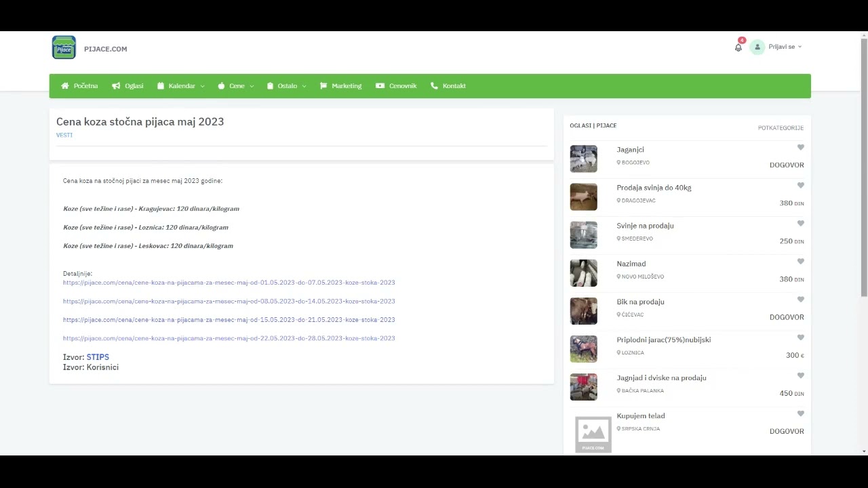Click the home icon beside Početna
Screen dimensions: 868x488
coord(65,86)
